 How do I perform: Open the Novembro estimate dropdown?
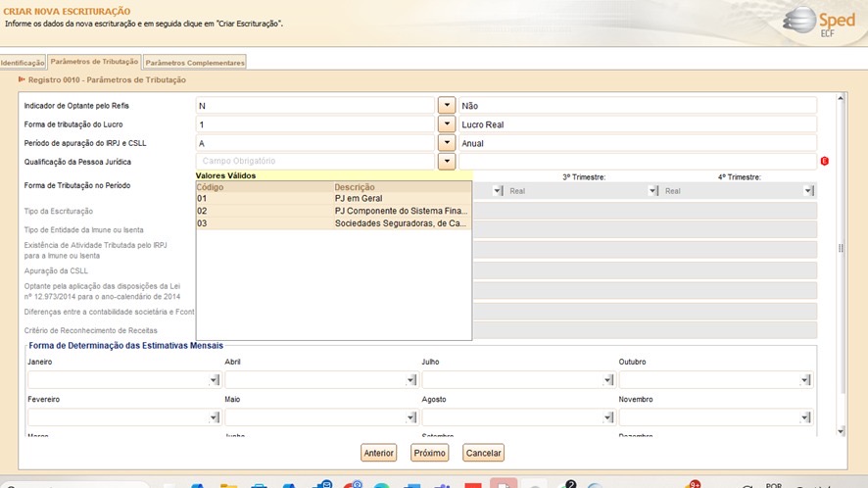[x=805, y=417]
